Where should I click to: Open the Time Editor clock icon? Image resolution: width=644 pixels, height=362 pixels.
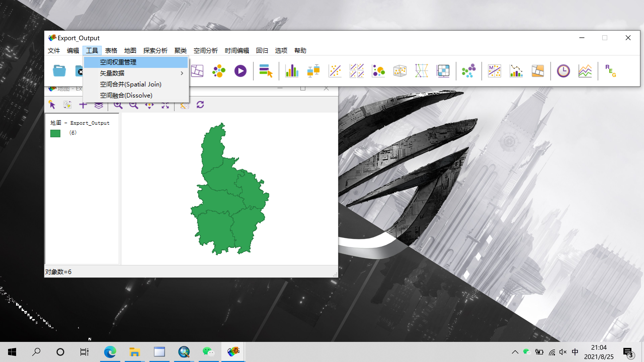(563, 71)
